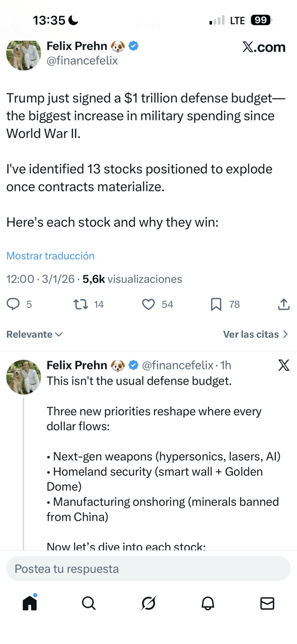Tap the reply comment icon
Viewport: 297px width, 644px height.
(x=13, y=304)
